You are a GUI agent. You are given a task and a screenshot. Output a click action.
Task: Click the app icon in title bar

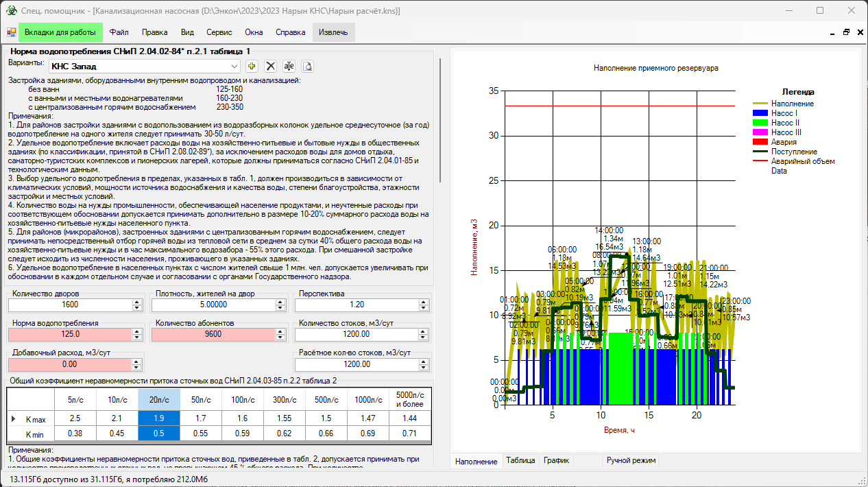pos(11,11)
